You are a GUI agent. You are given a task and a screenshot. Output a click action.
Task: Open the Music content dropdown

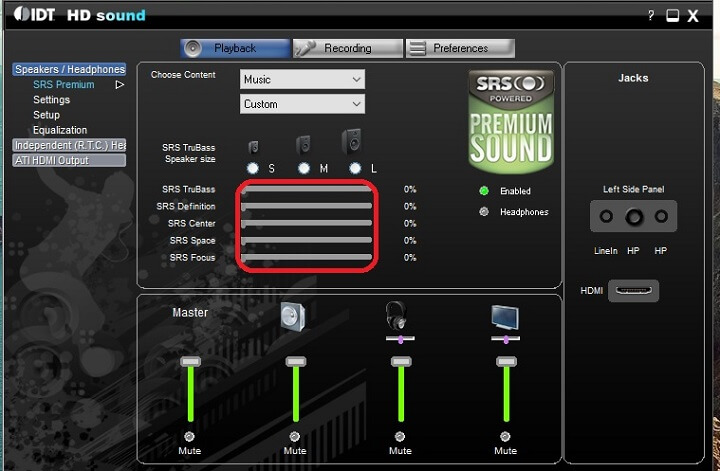click(x=302, y=79)
